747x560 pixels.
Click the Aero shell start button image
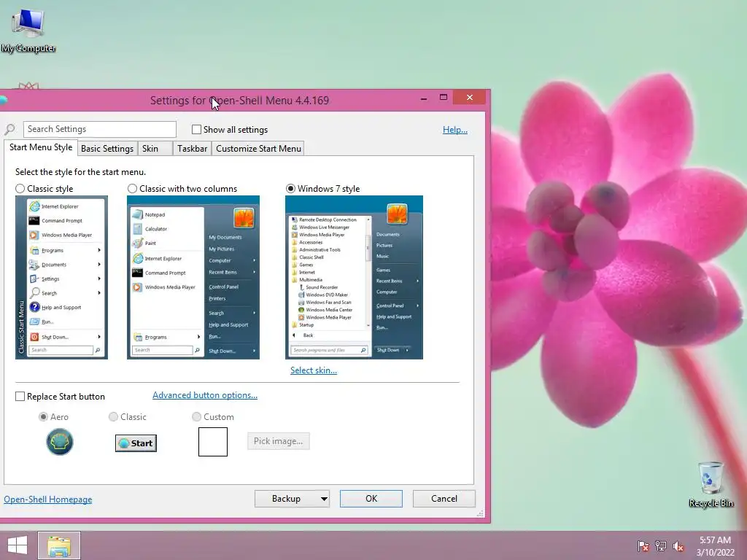[x=60, y=441]
